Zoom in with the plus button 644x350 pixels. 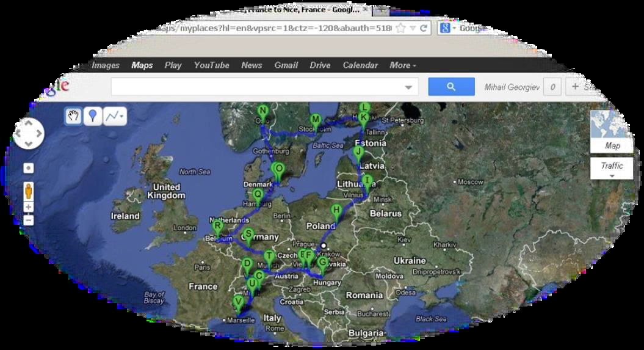coord(28,207)
